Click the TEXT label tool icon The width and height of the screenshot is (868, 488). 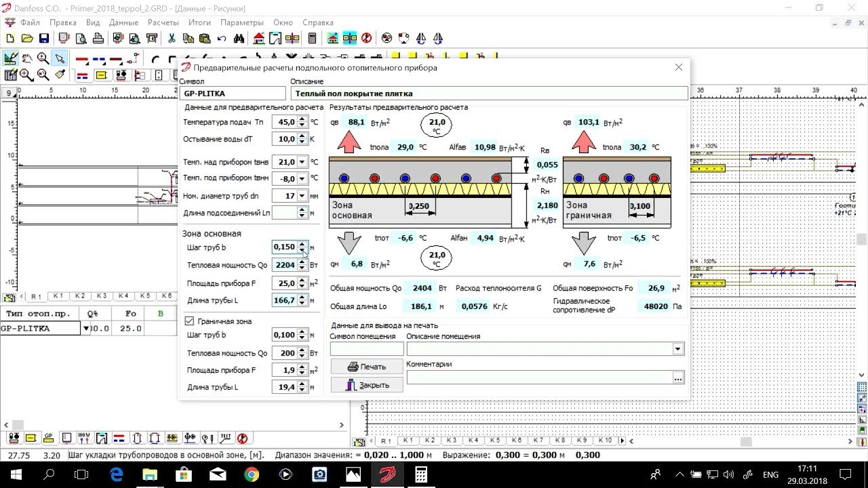click(x=225, y=438)
